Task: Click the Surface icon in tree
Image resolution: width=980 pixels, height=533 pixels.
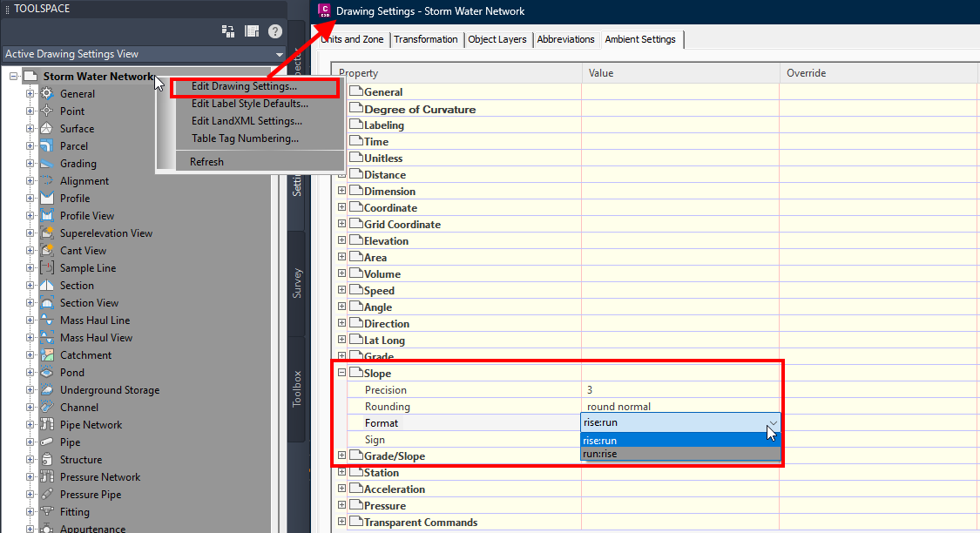Action: click(x=47, y=129)
